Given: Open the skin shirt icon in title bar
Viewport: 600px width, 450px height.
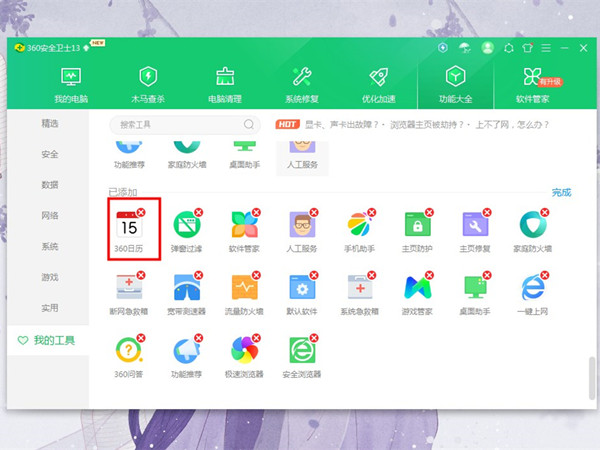Looking at the screenshot, I should [x=528, y=48].
